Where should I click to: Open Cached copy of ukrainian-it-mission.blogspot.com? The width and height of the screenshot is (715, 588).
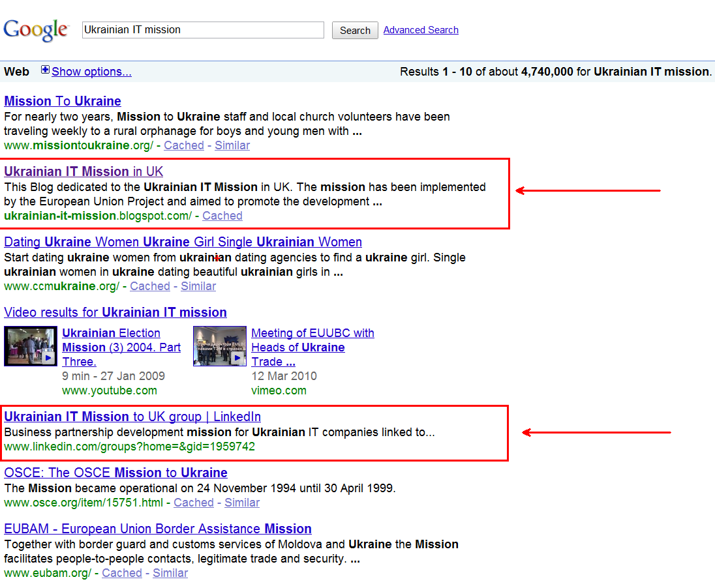click(222, 216)
